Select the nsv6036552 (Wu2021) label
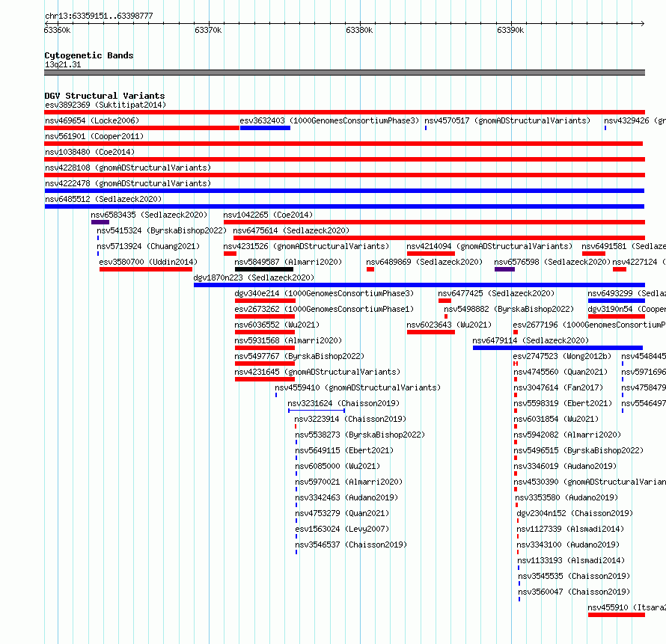 (277, 325)
